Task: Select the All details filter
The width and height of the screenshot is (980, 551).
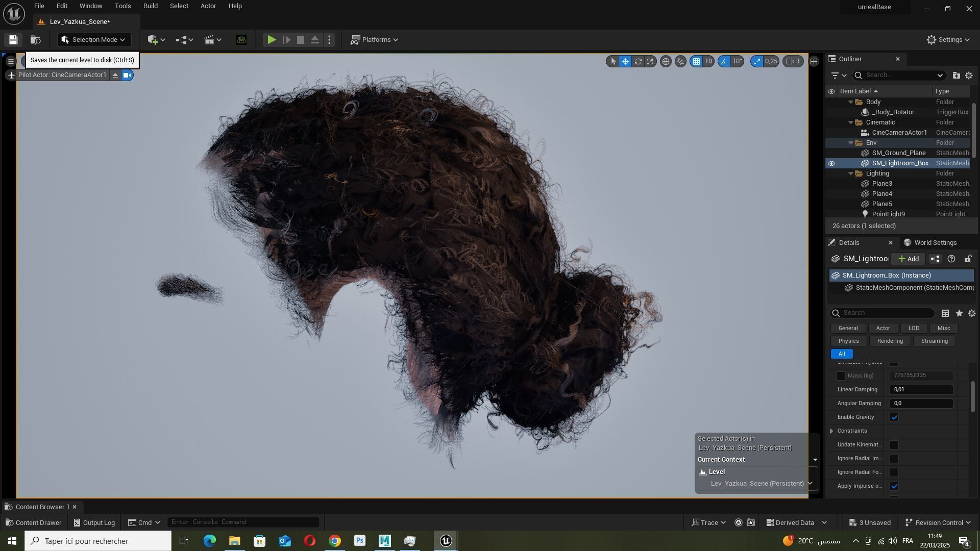Action: pos(842,354)
